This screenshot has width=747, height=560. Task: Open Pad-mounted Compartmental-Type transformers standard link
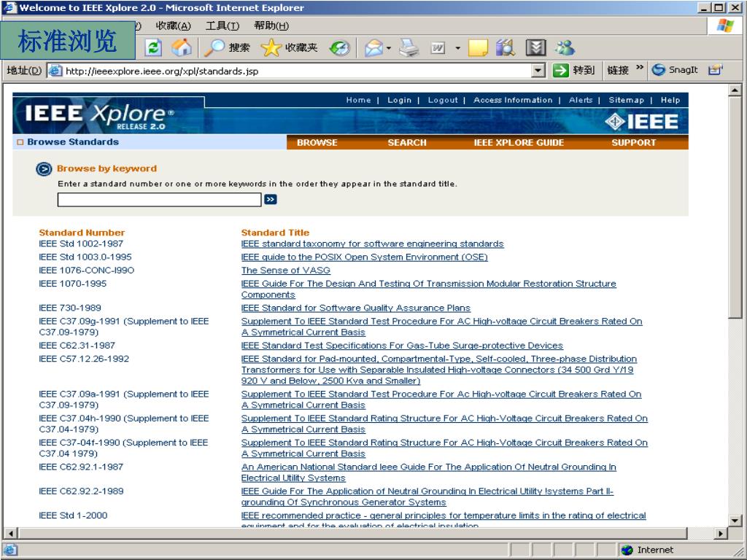pyautogui.click(x=438, y=370)
